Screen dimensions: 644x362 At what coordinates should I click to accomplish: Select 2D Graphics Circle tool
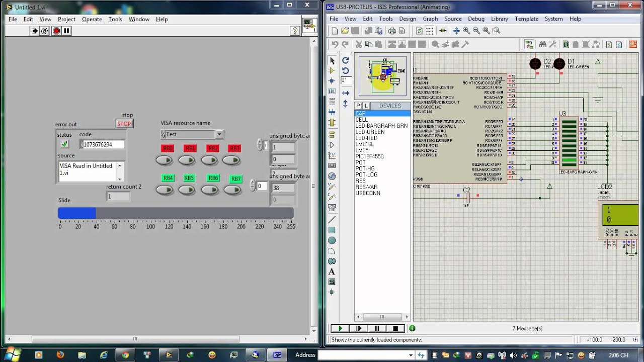pyautogui.click(x=332, y=240)
